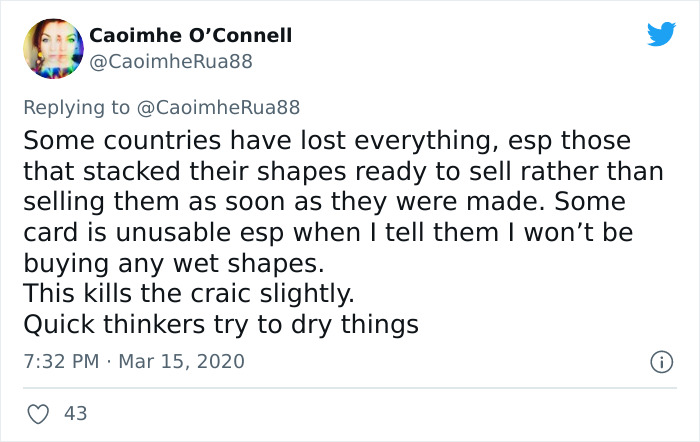This screenshot has height=442, width=700.
Task: Click the display name Caoimhe O'Connell
Action: coord(191,36)
